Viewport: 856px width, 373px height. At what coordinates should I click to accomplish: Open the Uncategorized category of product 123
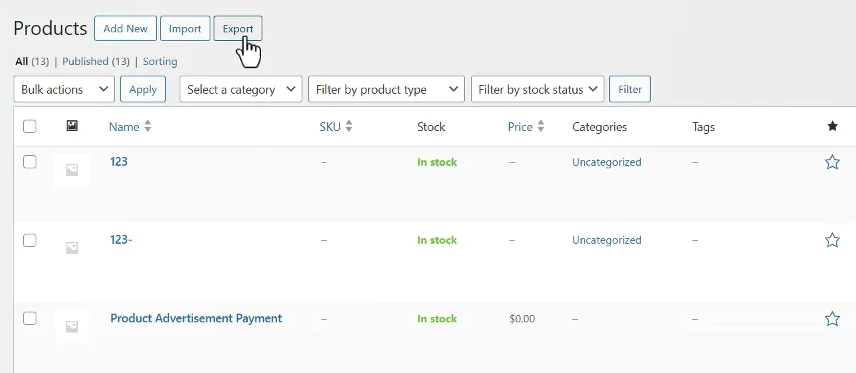pos(607,162)
